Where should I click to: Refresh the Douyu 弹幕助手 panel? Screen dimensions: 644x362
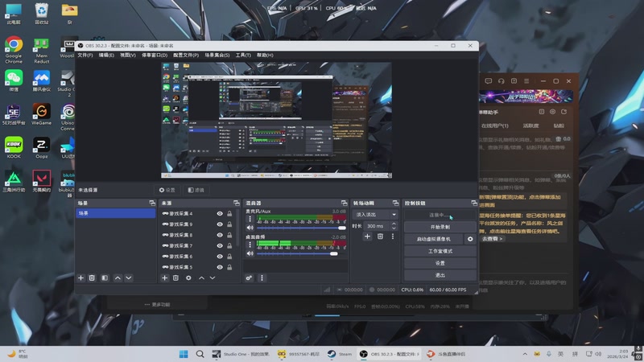(x=564, y=112)
